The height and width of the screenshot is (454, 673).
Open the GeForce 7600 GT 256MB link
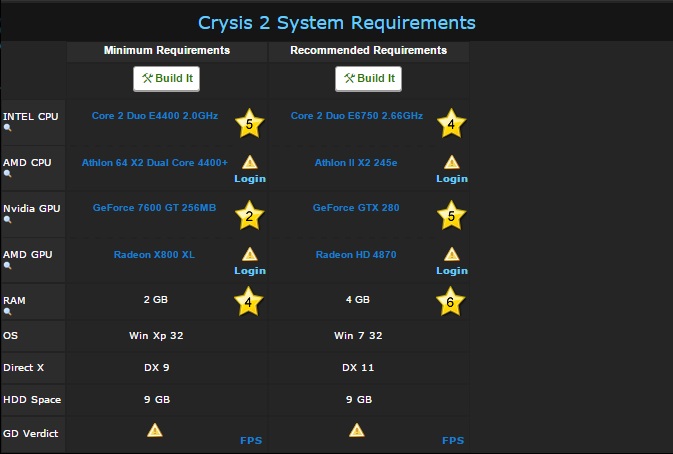pyautogui.click(x=155, y=208)
